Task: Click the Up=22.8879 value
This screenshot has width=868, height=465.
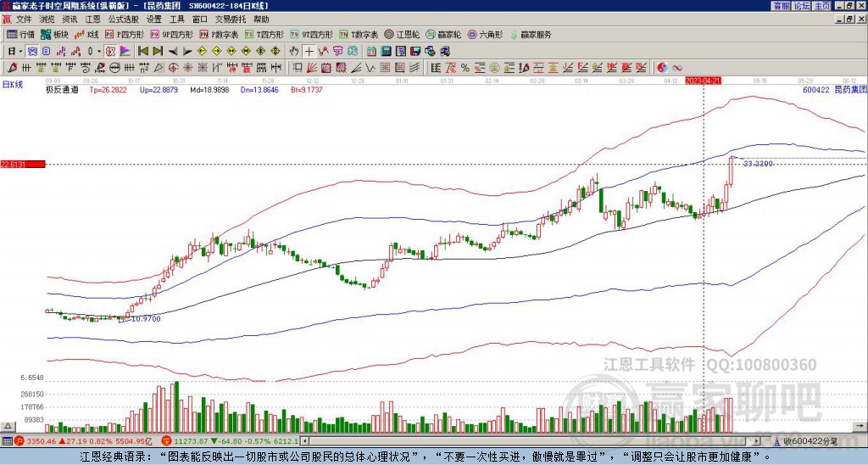Action: coord(159,90)
